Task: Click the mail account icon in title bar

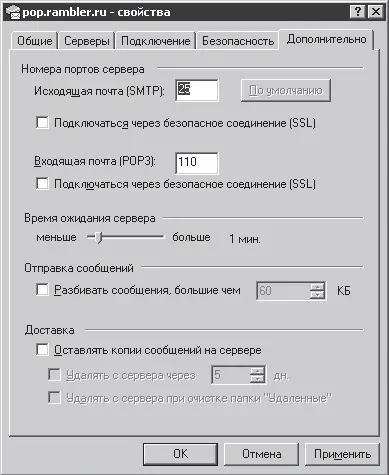Action: point(13,12)
